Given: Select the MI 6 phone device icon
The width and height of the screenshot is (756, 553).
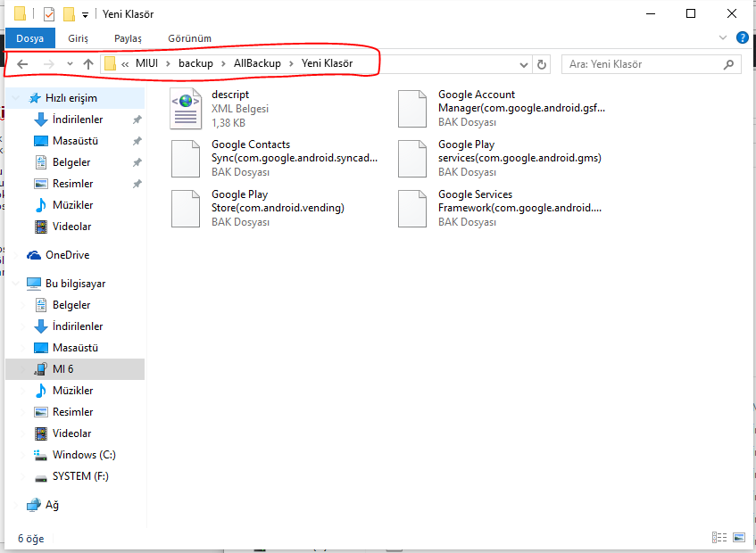Looking at the screenshot, I should pyautogui.click(x=41, y=369).
